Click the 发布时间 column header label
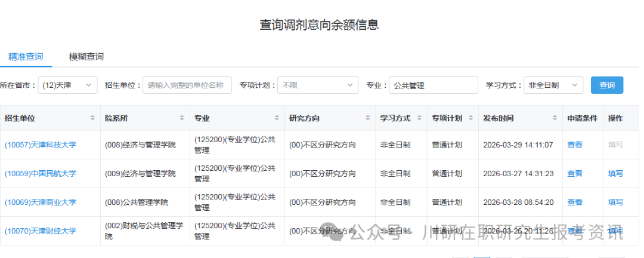 click(x=498, y=118)
